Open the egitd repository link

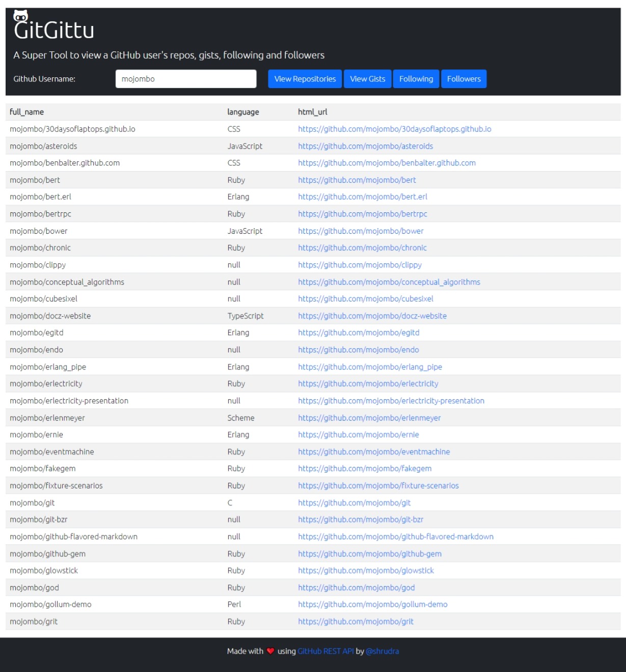point(359,333)
